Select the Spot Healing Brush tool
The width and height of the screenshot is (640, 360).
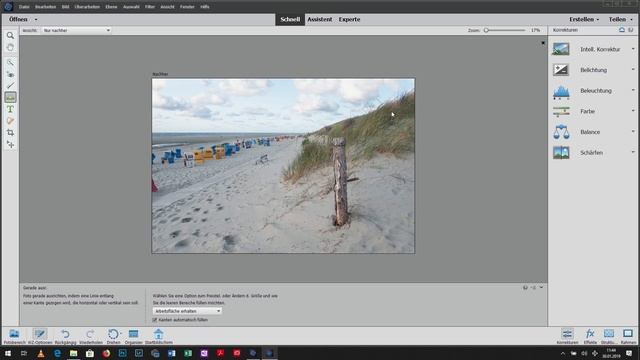(10, 121)
